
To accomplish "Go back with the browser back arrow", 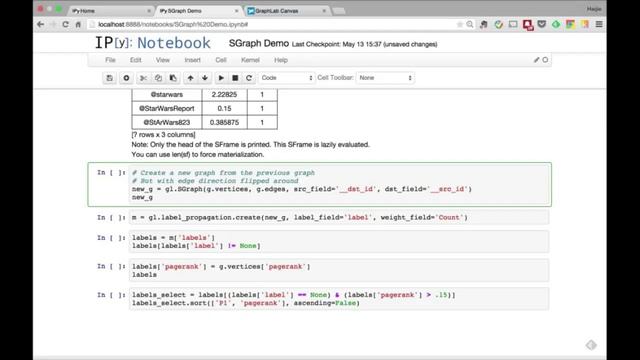I will tap(40, 24).
